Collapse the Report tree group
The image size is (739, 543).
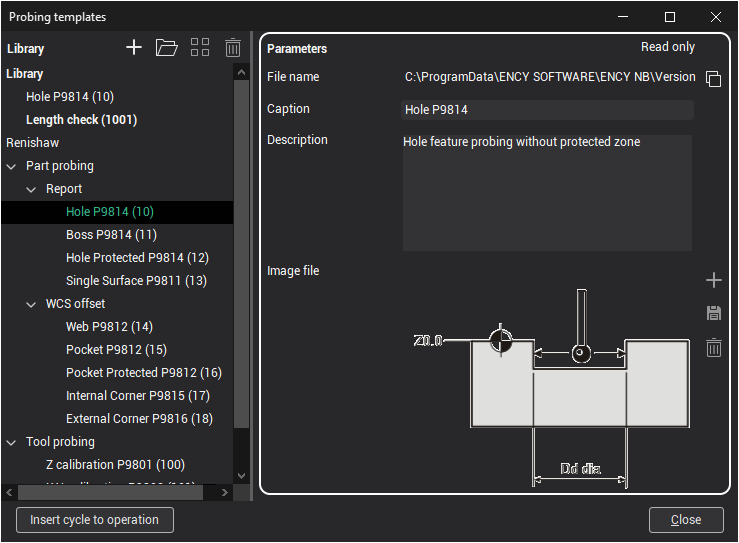[32, 189]
